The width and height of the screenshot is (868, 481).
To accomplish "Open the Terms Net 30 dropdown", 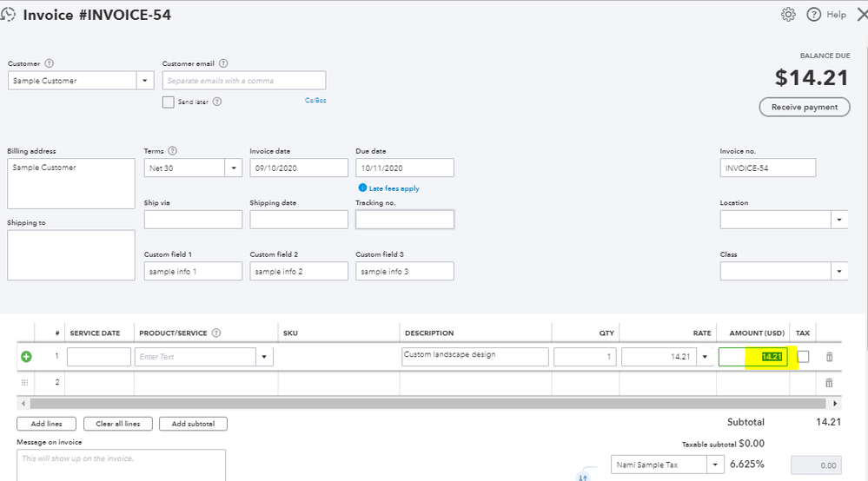I will [234, 168].
